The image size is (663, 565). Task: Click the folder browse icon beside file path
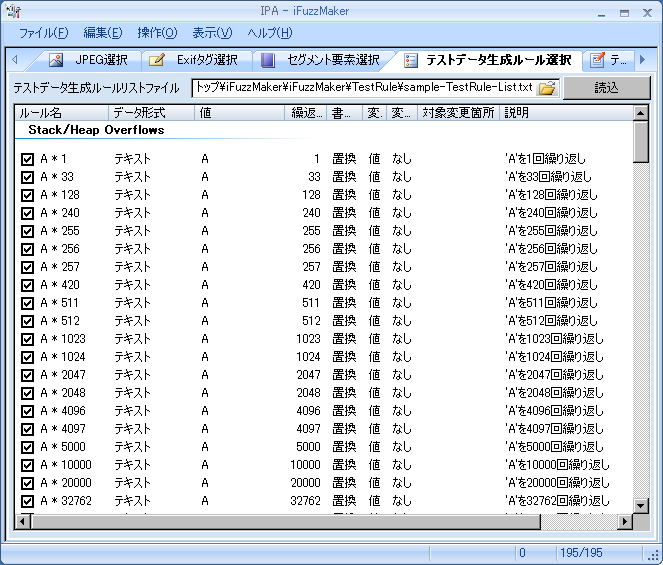547,88
